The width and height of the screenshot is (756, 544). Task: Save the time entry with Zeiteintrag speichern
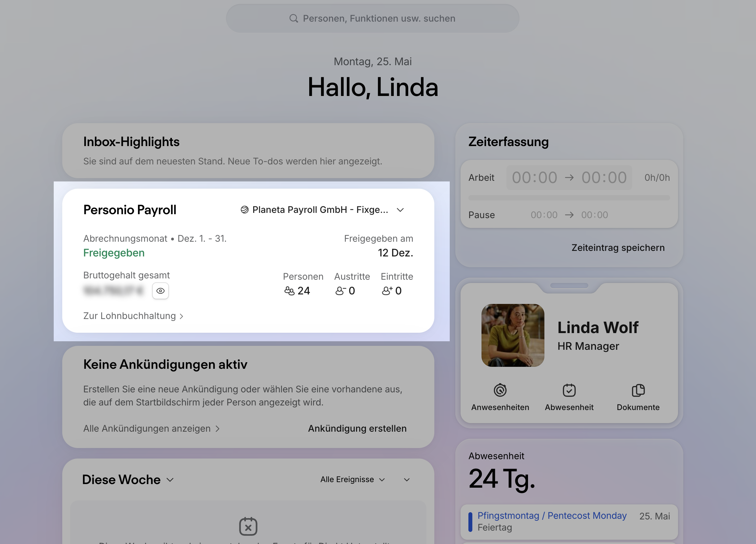pyautogui.click(x=618, y=248)
